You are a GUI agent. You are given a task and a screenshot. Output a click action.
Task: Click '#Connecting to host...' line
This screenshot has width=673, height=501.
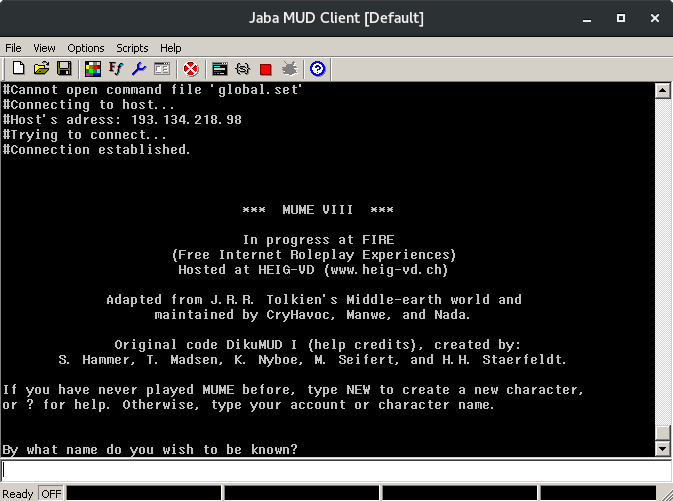tap(88, 105)
